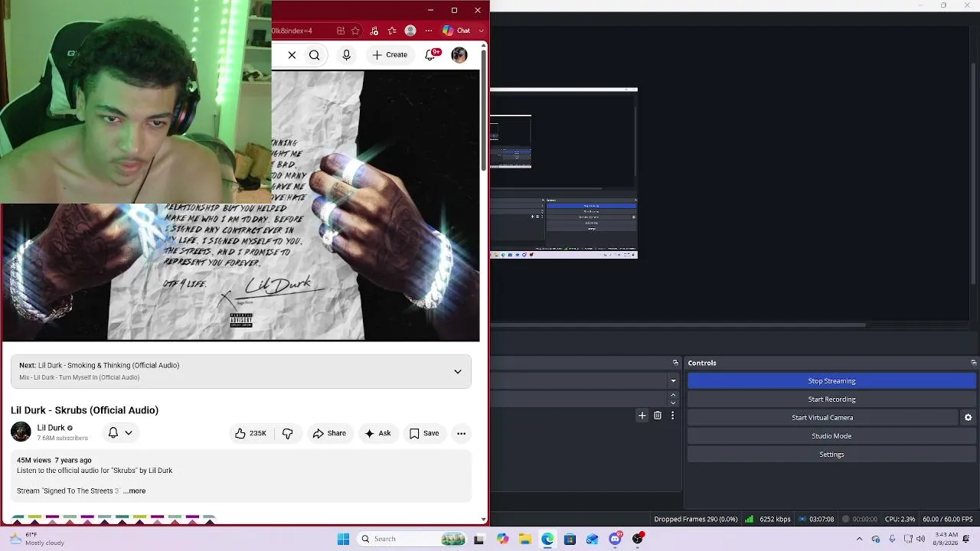The image size is (980, 551).
Task: Dislike the Skrubs video
Action: [288, 433]
